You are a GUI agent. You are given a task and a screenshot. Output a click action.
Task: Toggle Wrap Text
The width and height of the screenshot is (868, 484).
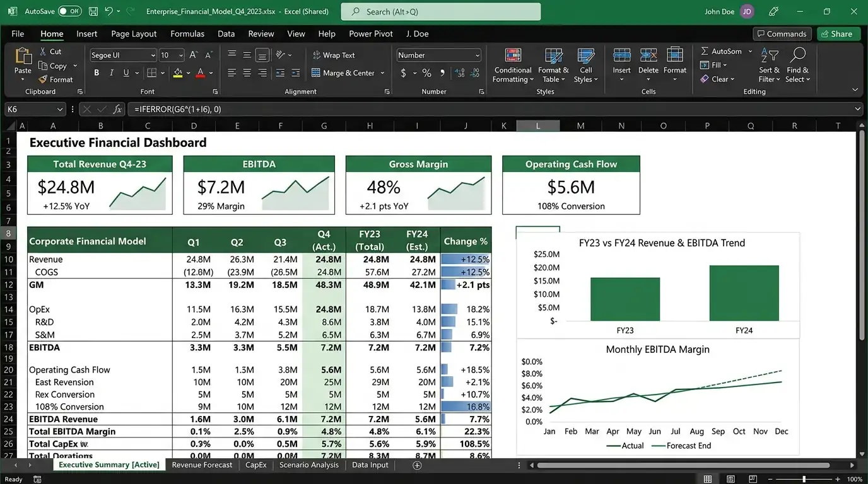pyautogui.click(x=334, y=55)
